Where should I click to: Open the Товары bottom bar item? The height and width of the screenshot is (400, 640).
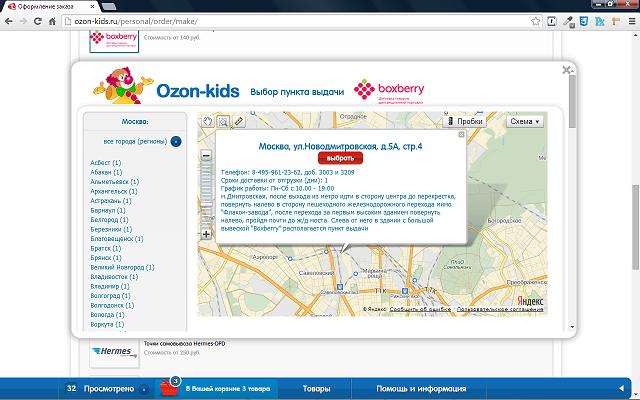[316, 389]
